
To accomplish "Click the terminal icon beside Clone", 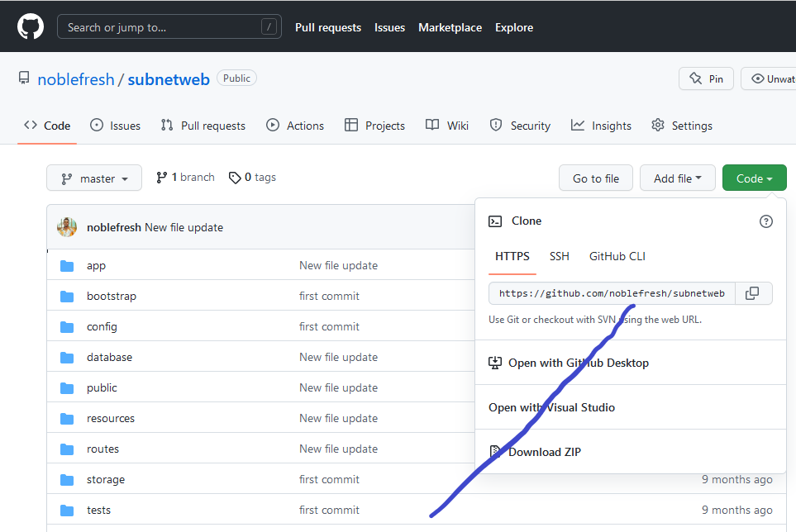I will 495,221.
